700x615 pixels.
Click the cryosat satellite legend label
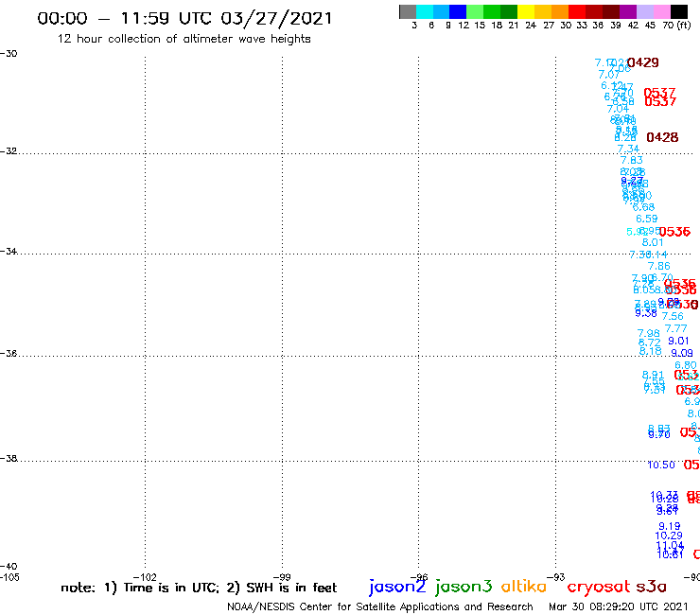(599, 587)
